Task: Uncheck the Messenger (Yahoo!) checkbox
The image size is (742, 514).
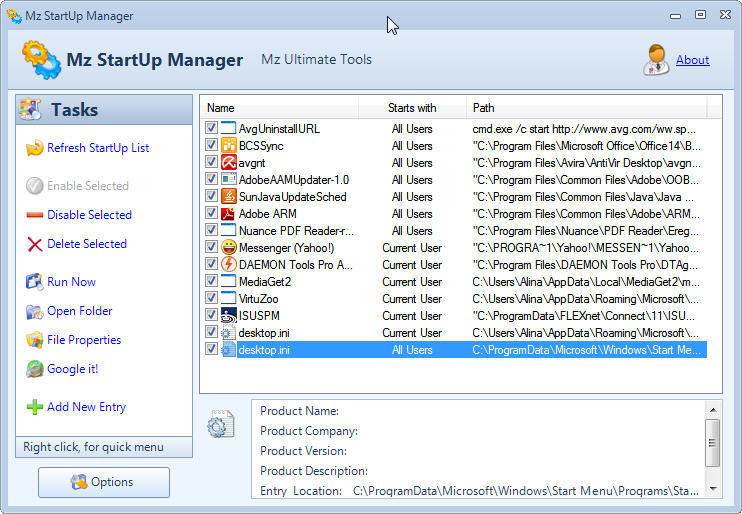Action: point(211,247)
